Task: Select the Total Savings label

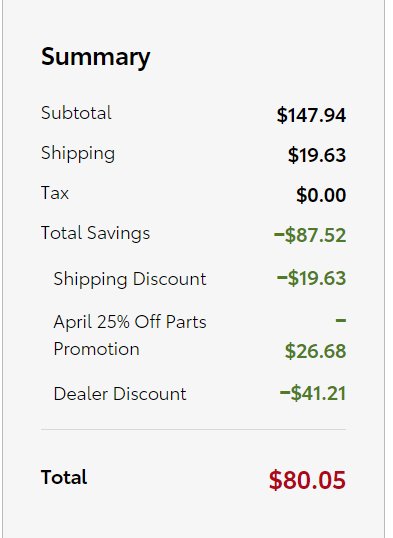Action: [x=95, y=234]
